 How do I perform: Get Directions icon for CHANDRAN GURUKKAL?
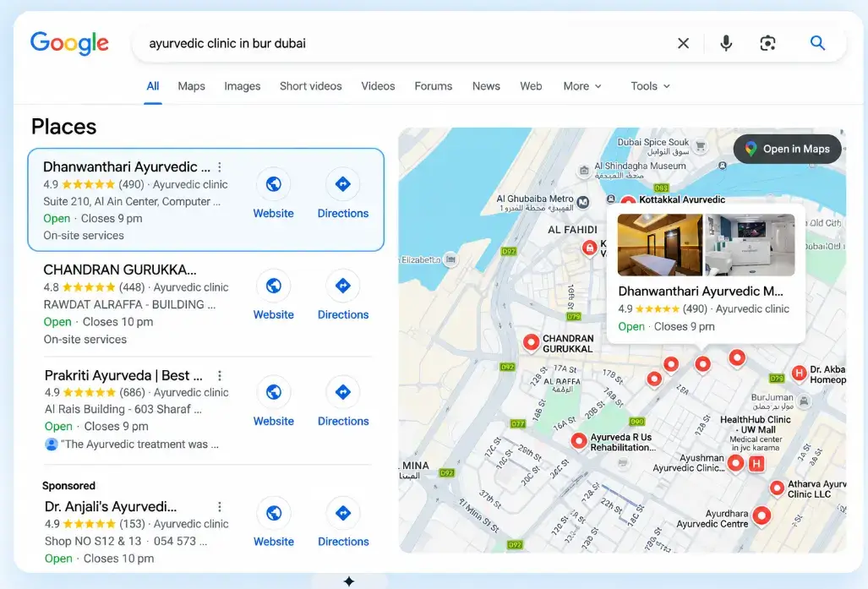click(x=343, y=286)
